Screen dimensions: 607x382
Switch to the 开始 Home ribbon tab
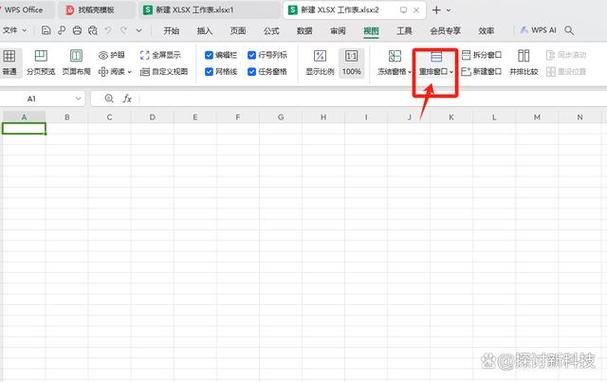171,31
